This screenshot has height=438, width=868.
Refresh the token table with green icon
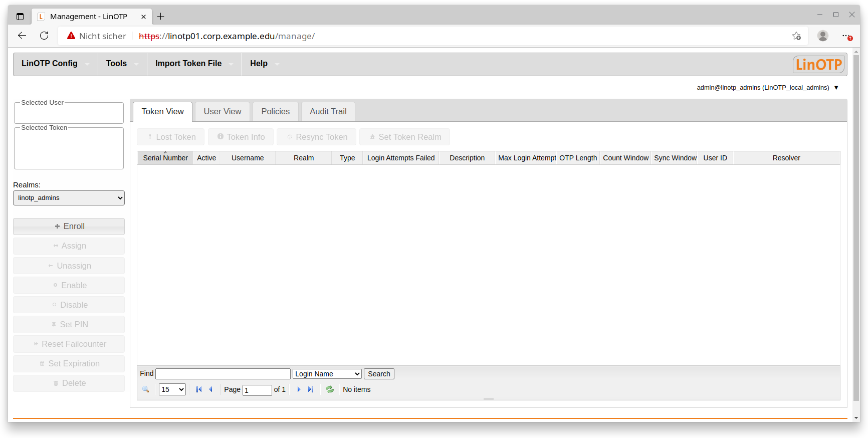point(330,389)
